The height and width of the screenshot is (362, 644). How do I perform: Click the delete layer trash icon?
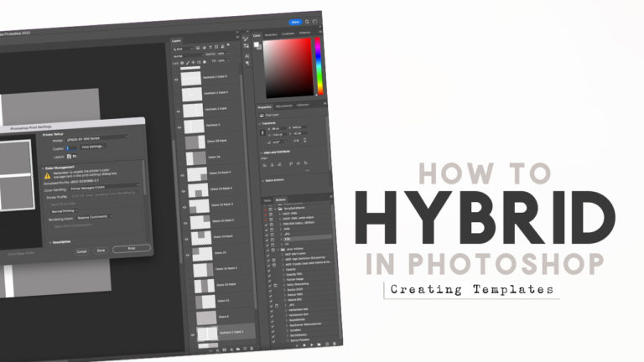coord(252,348)
